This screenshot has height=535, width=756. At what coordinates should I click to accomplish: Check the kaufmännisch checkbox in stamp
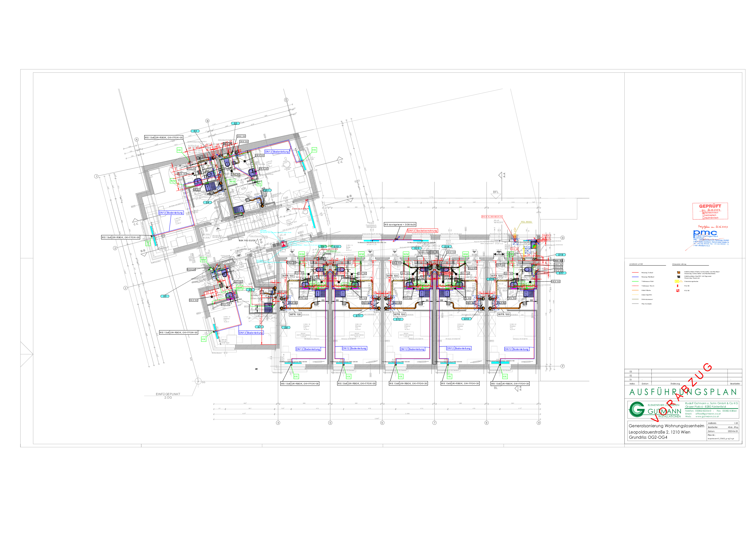703,218
